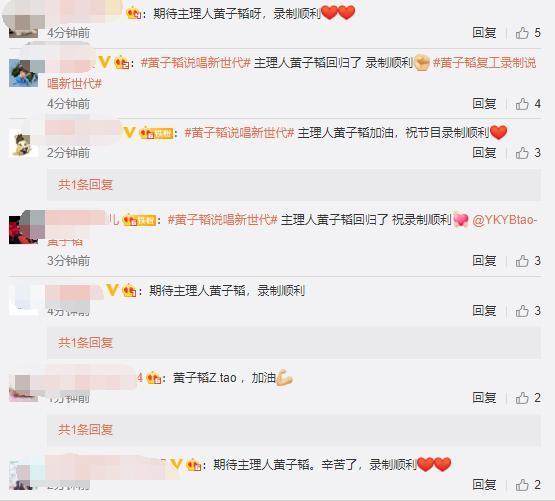Like the 黄子韬Z.tao 加油 comment
Screen dimensions: 555x501
pos(528,398)
